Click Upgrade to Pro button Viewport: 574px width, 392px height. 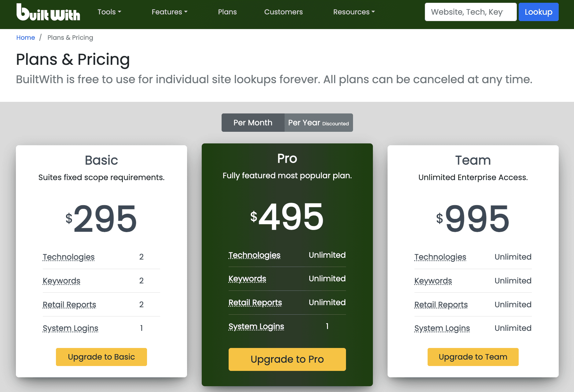tap(287, 359)
